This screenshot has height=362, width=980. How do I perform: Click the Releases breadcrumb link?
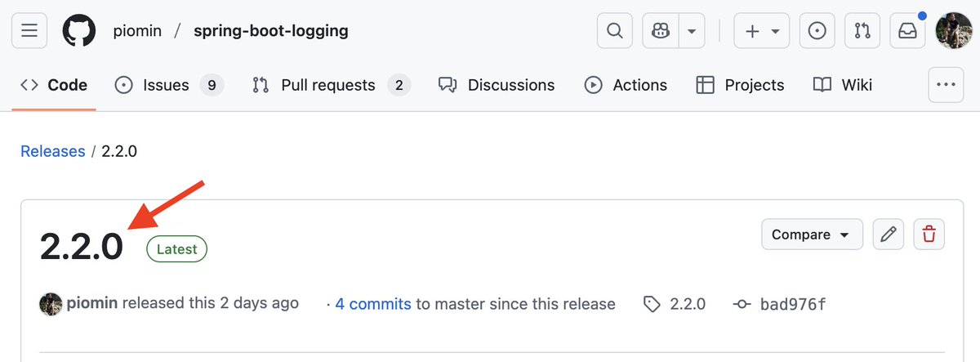tap(53, 151)
